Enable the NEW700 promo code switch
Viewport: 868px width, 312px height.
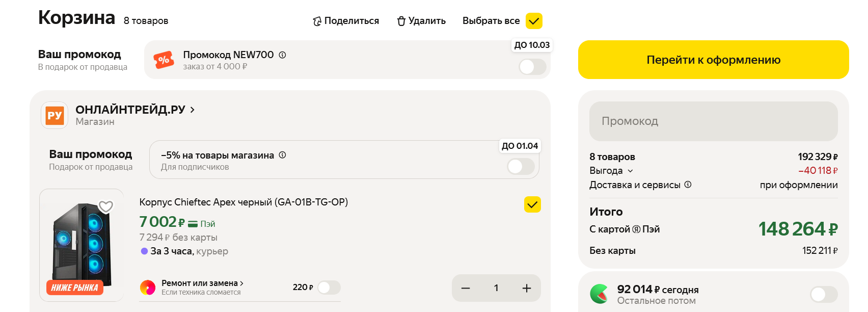point(532,67)
